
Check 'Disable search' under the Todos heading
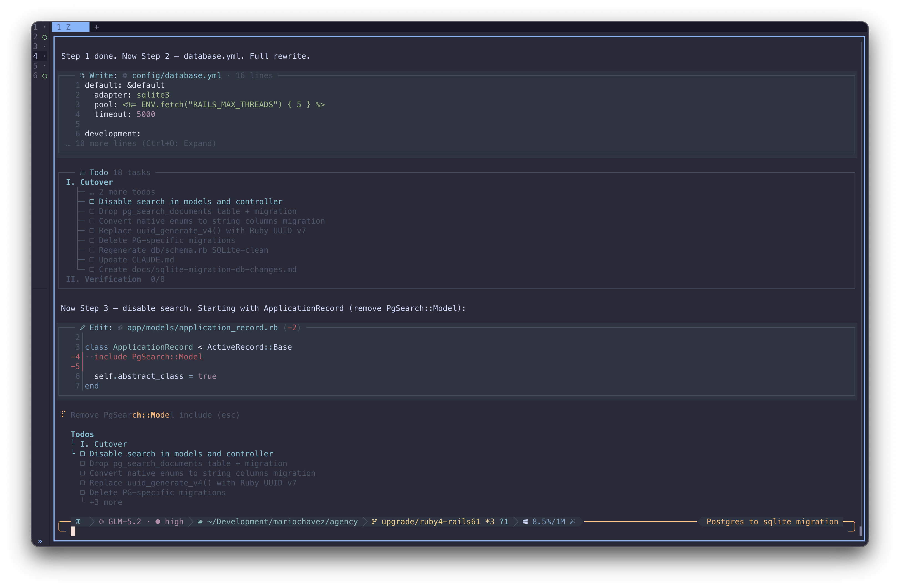tap(83, 454)
